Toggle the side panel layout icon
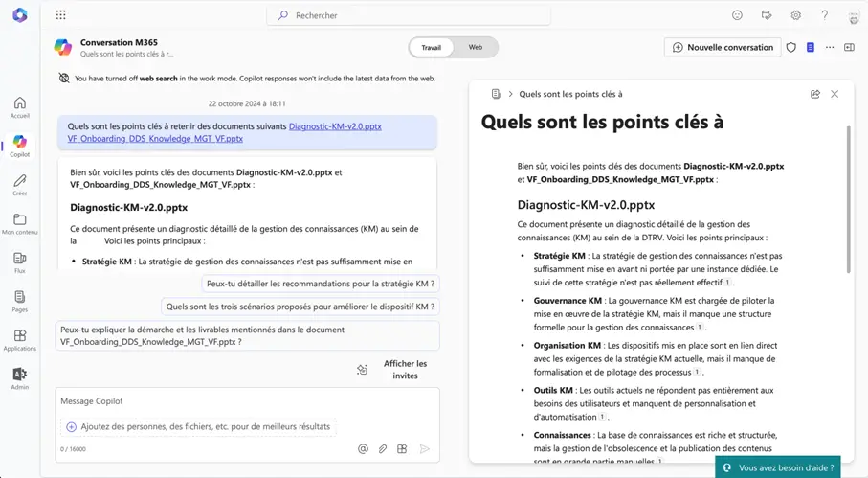Image resolution: width=868 pixels, height=478 pixels. 849,48
